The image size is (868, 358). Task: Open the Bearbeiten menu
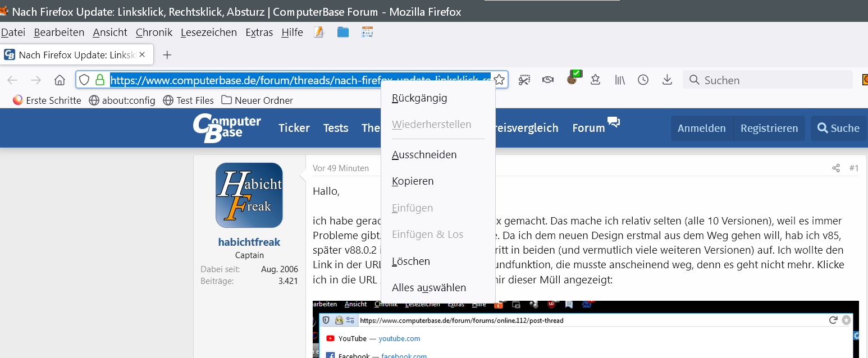click(x=59, y=33)
